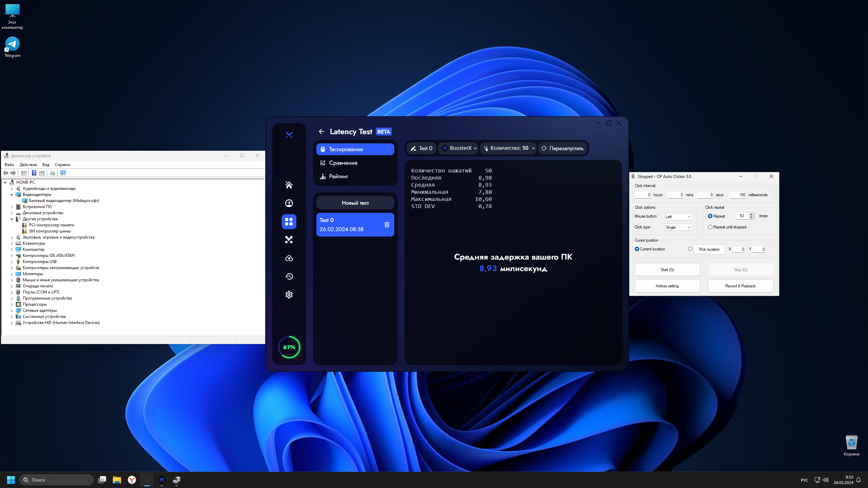868x488 pixels.
Task: Open the history clock sidebar icon
Action: (x=289, y=277)
